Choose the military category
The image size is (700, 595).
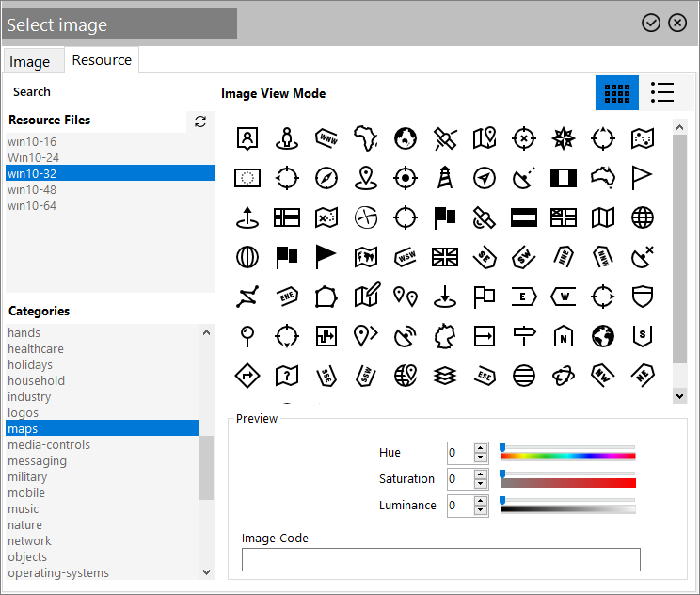point(103,476)
